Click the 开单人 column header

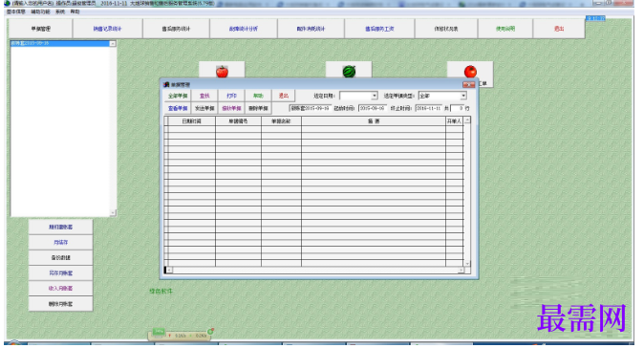454,121
